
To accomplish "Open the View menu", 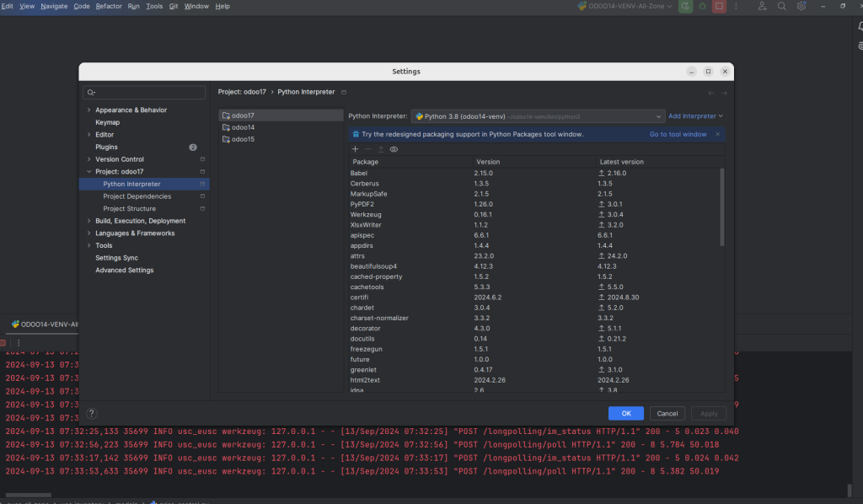I will [27, 7].
